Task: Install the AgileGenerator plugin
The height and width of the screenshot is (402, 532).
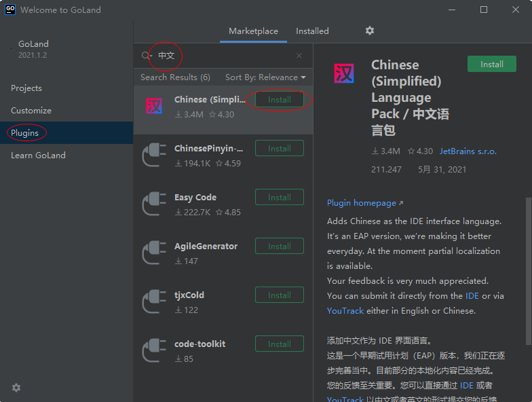Action: (x=279, y=246)
